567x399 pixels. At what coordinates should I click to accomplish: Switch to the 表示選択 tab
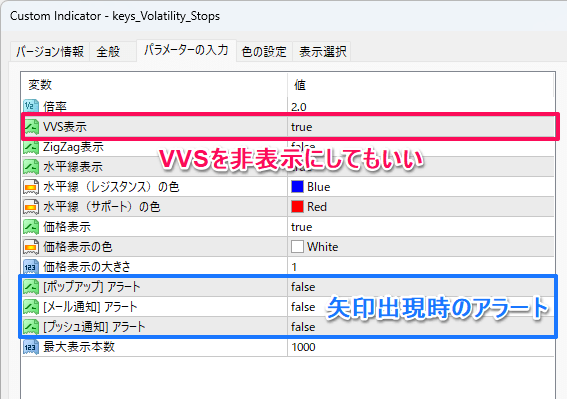322,51
